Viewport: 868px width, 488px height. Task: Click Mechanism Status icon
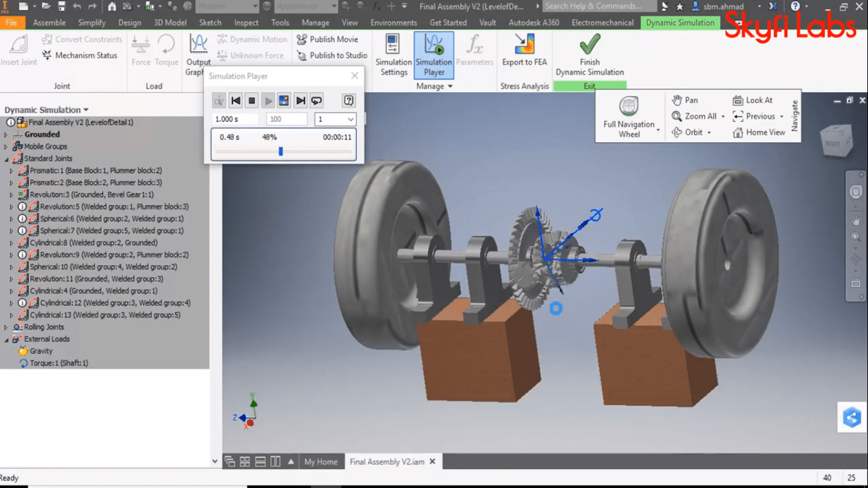(48, 56)
